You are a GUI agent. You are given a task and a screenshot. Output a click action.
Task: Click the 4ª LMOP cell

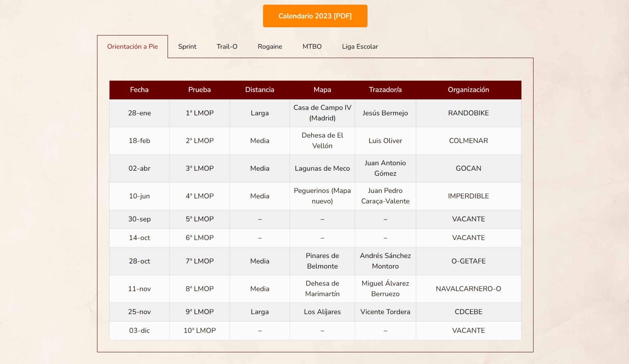199,196
